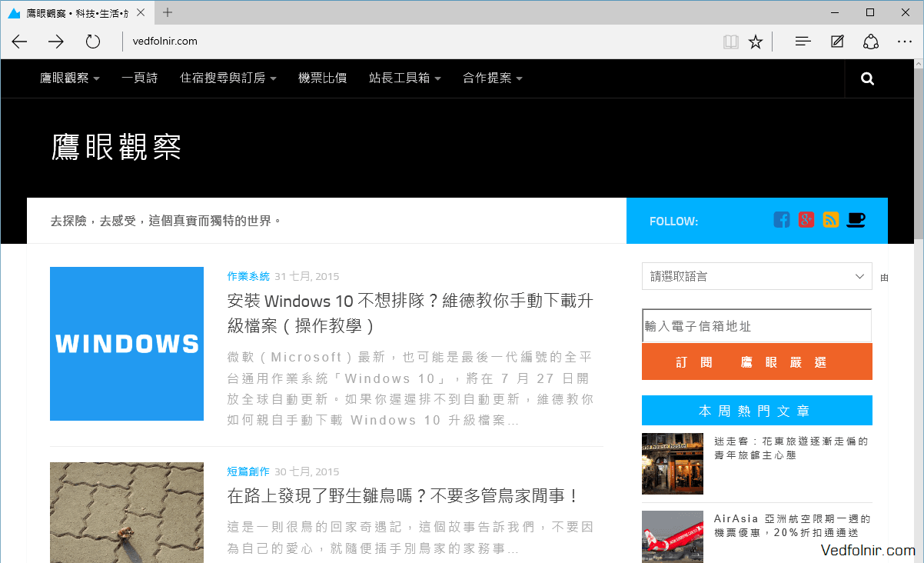Open the Hub three-lines icon
This screenshot has height=563, width=924.
[x=803, y=42]
